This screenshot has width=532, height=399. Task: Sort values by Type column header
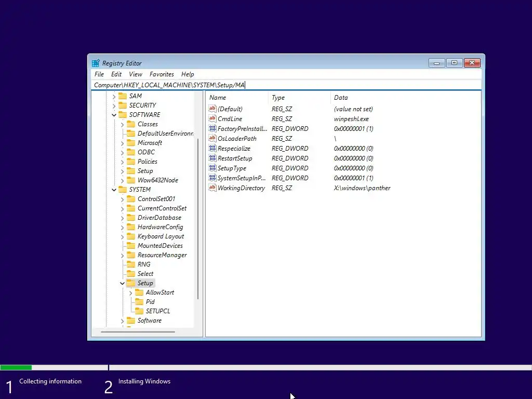point(299,98)
